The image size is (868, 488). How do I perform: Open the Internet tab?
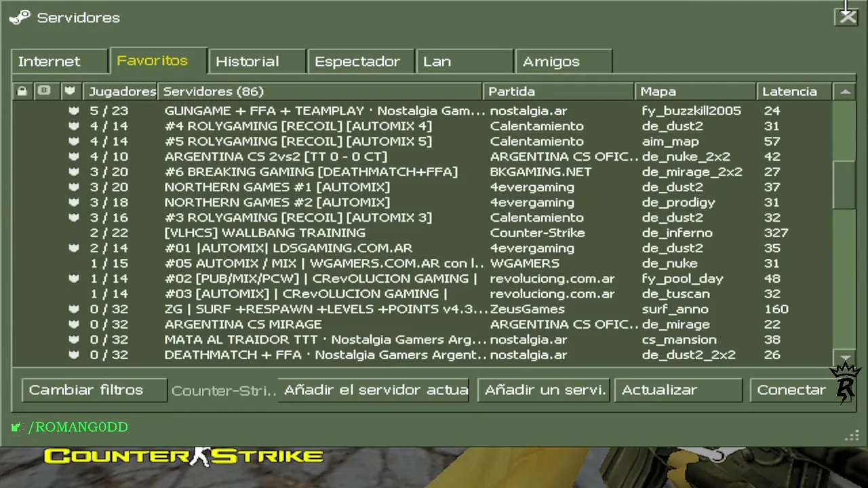pos(59,61)
